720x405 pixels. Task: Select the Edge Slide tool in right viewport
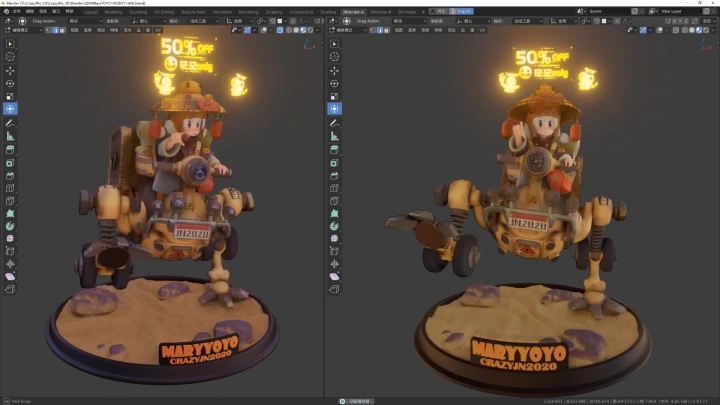tap(334, 251)
